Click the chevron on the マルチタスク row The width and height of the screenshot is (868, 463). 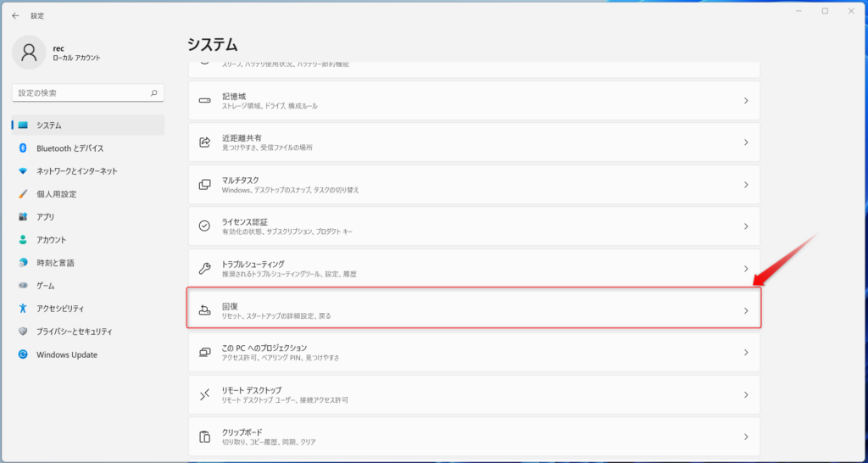coord(746,184)
